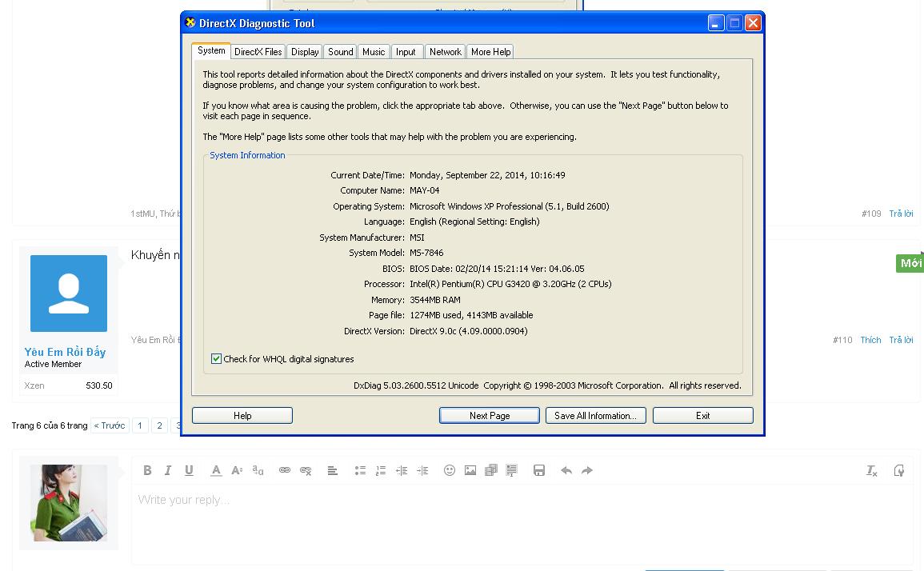This screenshot has height=571, width=924.
Task: Insert a link using the chain icon
Action: pyautogui.click(x=284, y=470)
